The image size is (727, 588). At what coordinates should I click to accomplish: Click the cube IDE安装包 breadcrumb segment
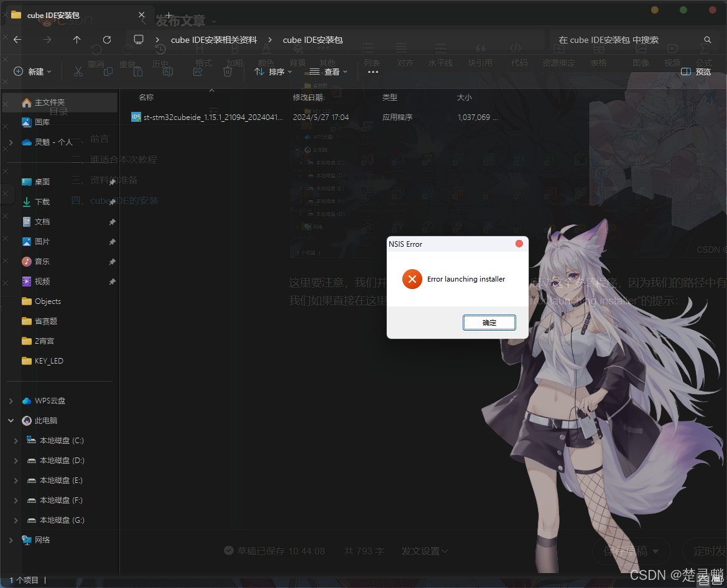[x=313, y=40]
